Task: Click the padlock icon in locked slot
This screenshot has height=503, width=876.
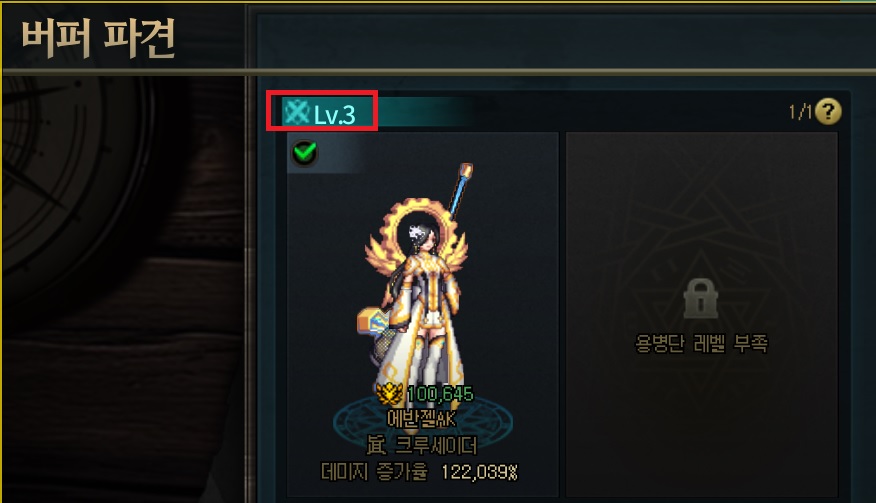Action: pyautogui.click(x=701, y=298)
